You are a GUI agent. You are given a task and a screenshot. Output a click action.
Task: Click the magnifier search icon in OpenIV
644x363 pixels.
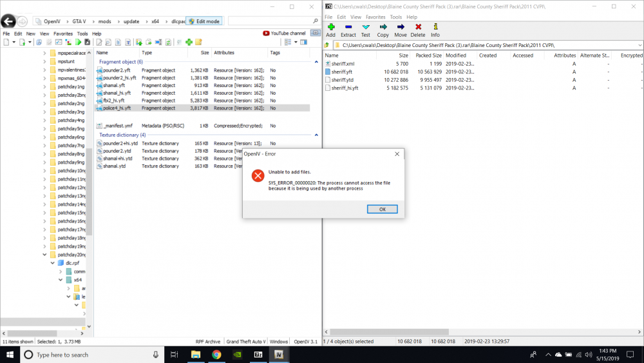pyautogui.click(x=316, y=21)
